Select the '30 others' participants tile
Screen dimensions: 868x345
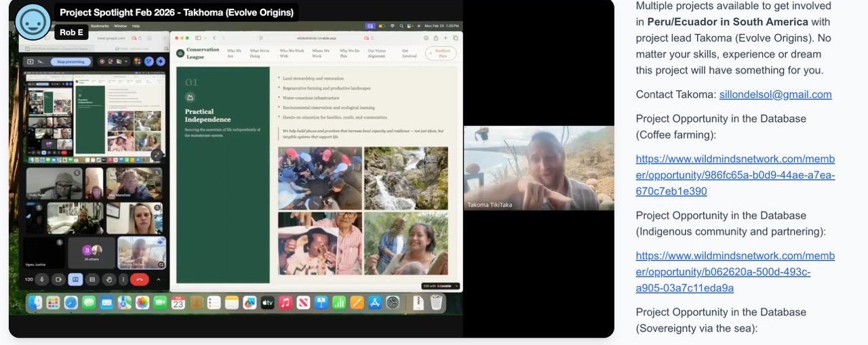(x=92, y=253)
